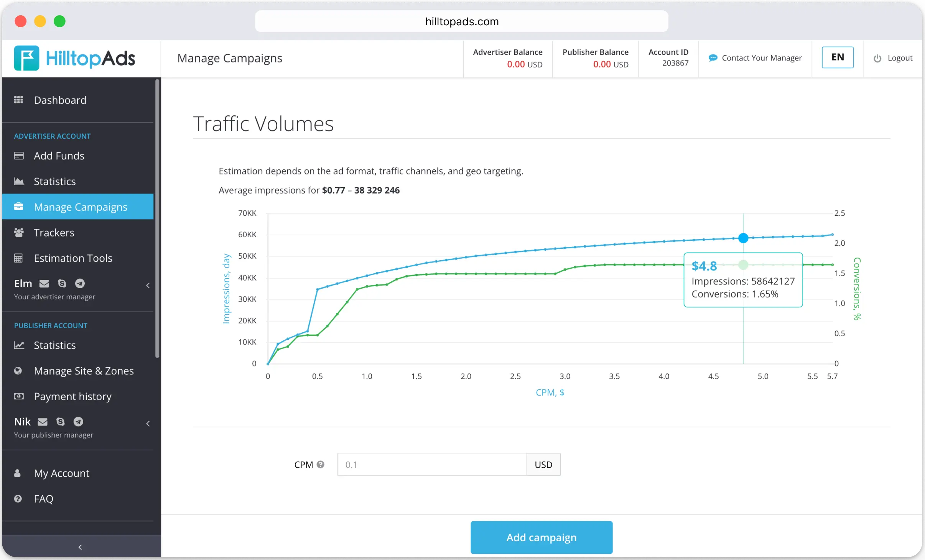The width and height of the screenshot is (925, 560).
Task: Collapse Elm advertiser manager section chevron
Action: click(x=148, y=286)
